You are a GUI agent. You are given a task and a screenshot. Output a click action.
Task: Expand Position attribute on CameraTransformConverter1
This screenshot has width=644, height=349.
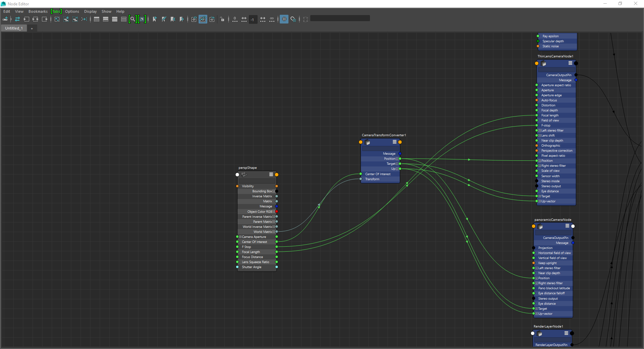397,159
